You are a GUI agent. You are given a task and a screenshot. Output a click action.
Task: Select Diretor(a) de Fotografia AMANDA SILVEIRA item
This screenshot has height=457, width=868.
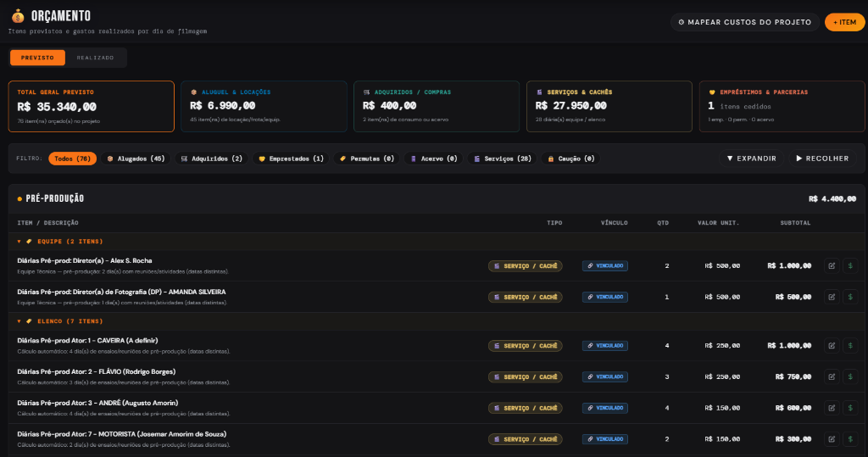pos(121,292)
